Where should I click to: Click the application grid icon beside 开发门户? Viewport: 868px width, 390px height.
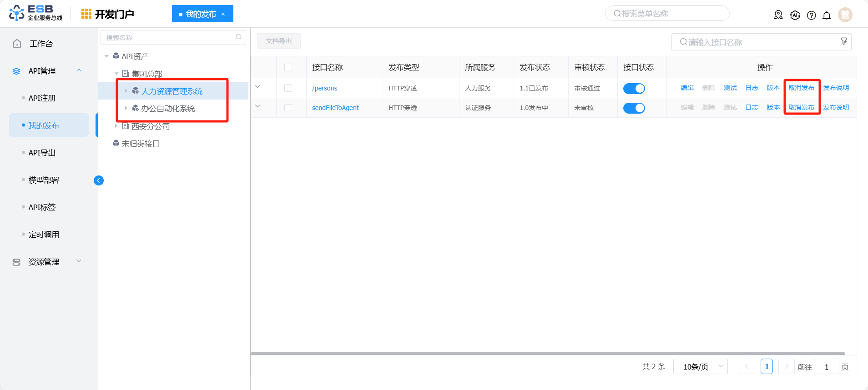point(86,14)
